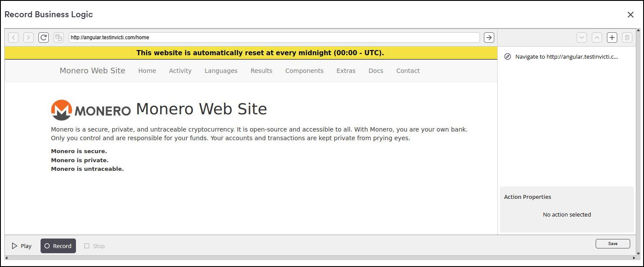The height and width of the screenshot is (267, 644).
Task: Move action down with the chevron-down button
Action: coord(582,38)
